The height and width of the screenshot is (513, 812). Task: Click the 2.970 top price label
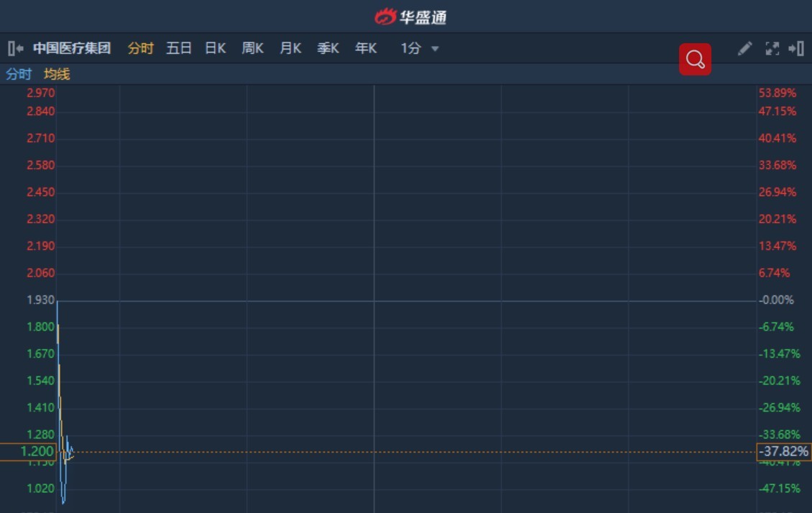pos(40,93)
